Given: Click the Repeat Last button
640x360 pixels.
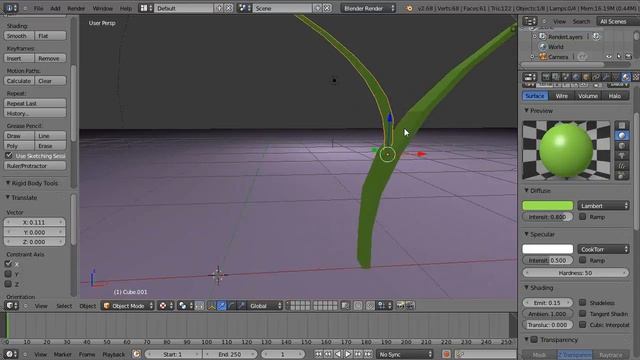Looking at the screenshot, I should (x=35, y=103).
